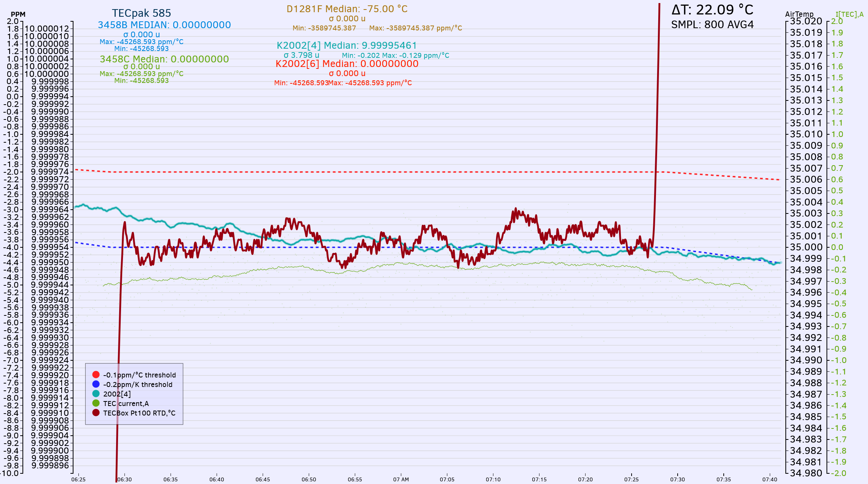Click the green TEC current legend dot

96,403
